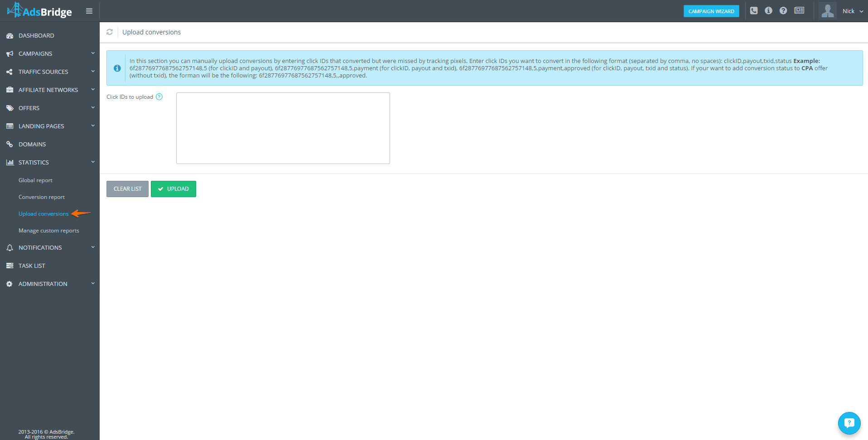Expand the Affiliate Networks chevron
This screenshot has width=868, height=440.
click(93, 90)
